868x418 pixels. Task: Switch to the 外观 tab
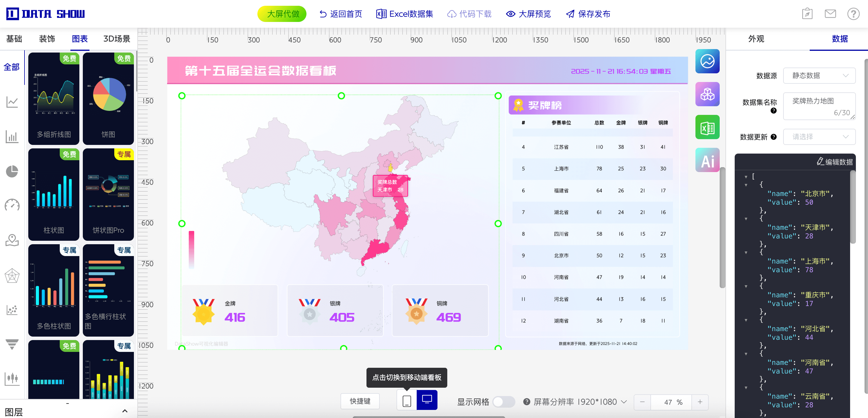[756, 39]
